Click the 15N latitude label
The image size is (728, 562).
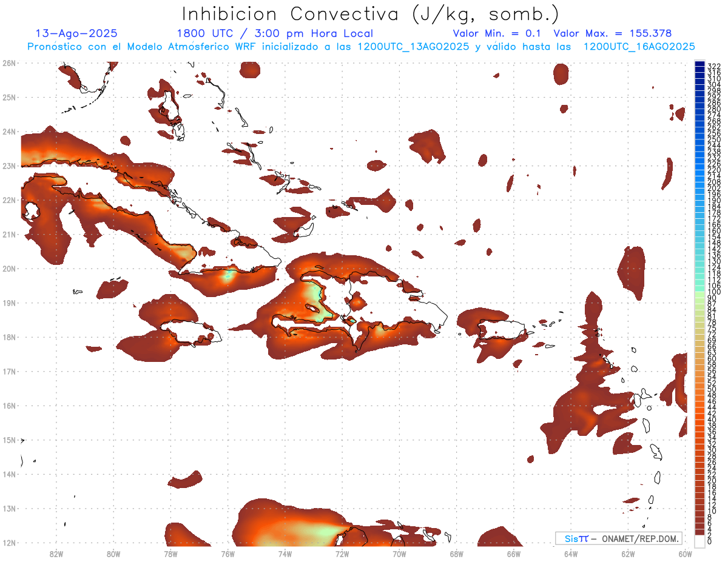click(x=8, y=440)
